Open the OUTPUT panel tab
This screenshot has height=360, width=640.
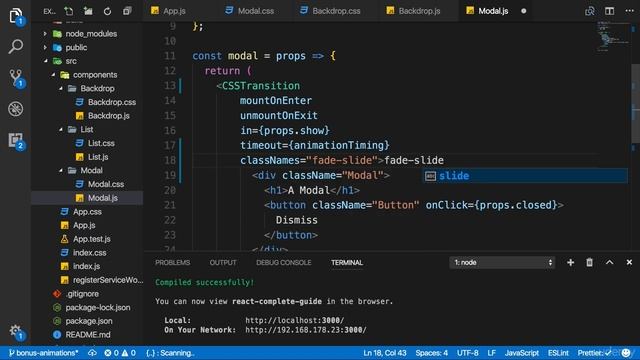(223, 262)
